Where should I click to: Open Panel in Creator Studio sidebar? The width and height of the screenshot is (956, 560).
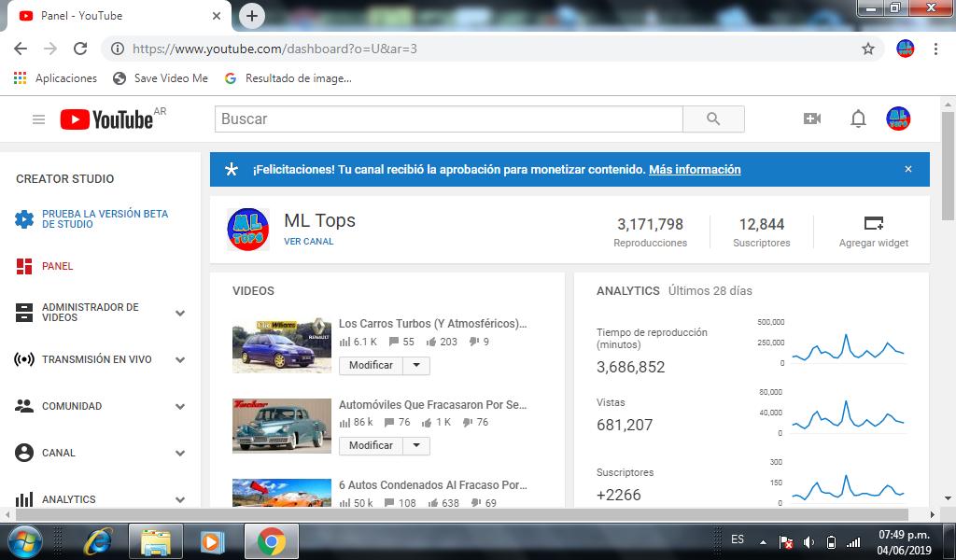click(57, 266)
